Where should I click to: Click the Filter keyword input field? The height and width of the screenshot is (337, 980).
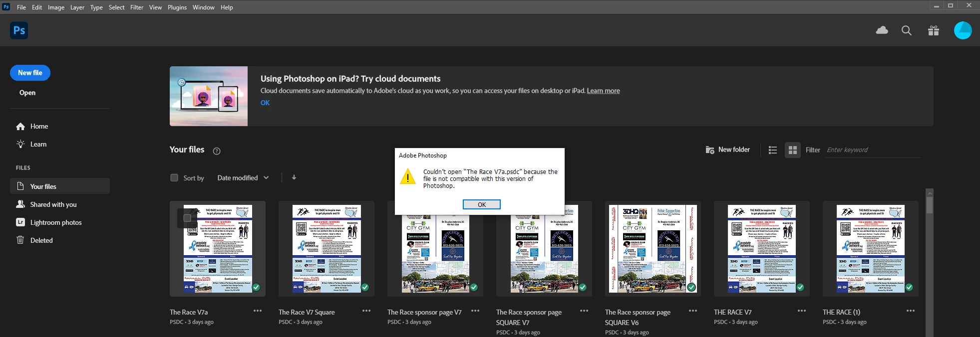873,150
